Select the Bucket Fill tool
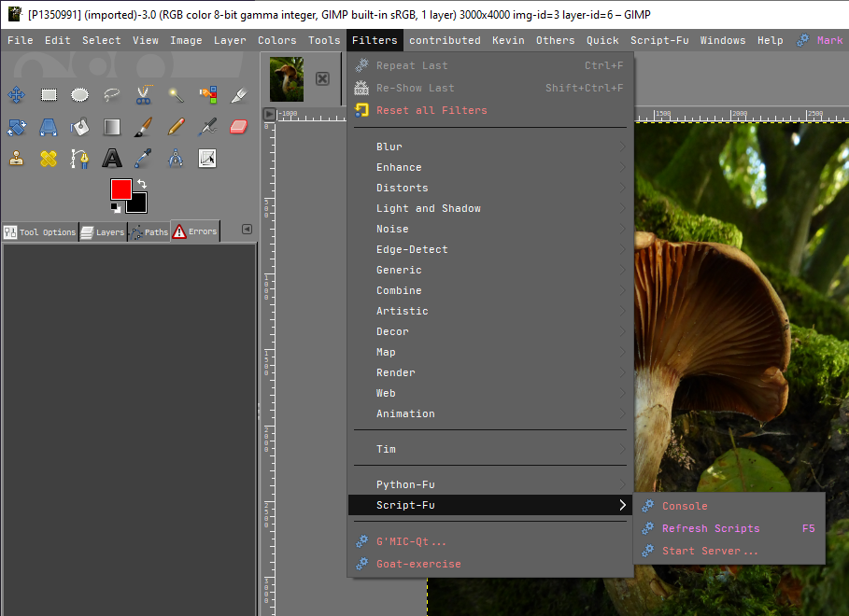The width and height of the screenshot is (849, 616). pos(79,127)
